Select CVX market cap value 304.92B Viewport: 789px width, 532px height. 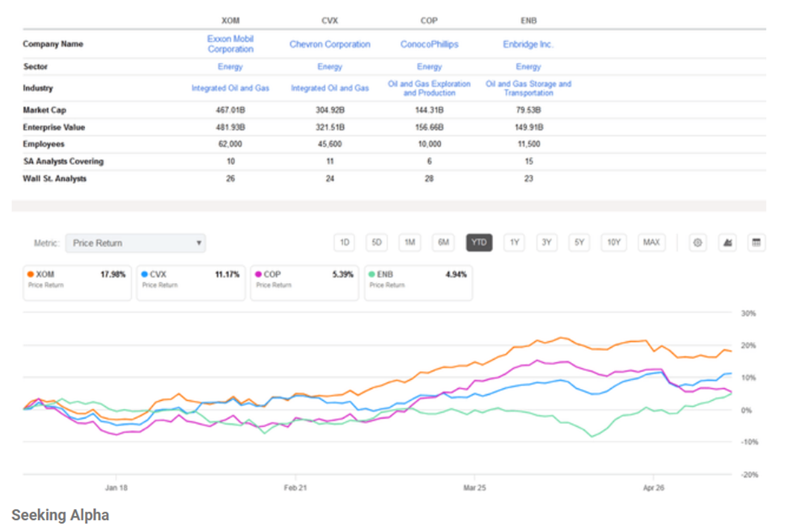329,110
